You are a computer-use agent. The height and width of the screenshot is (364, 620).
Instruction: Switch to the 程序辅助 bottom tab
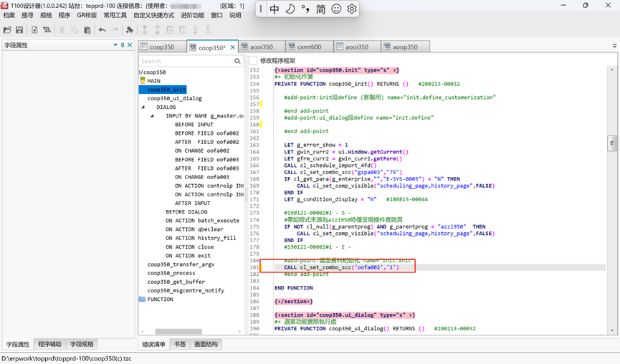(50, 344)
